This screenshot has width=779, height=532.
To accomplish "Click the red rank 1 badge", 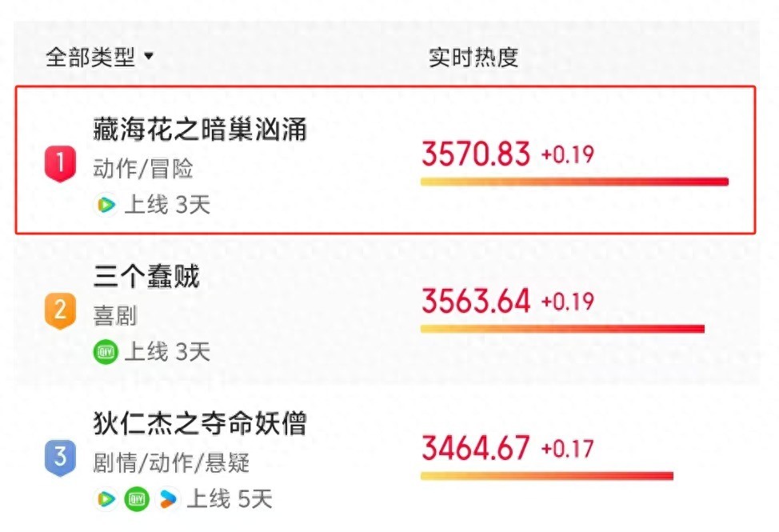I will pyautogui.click(x=60, y=164).
